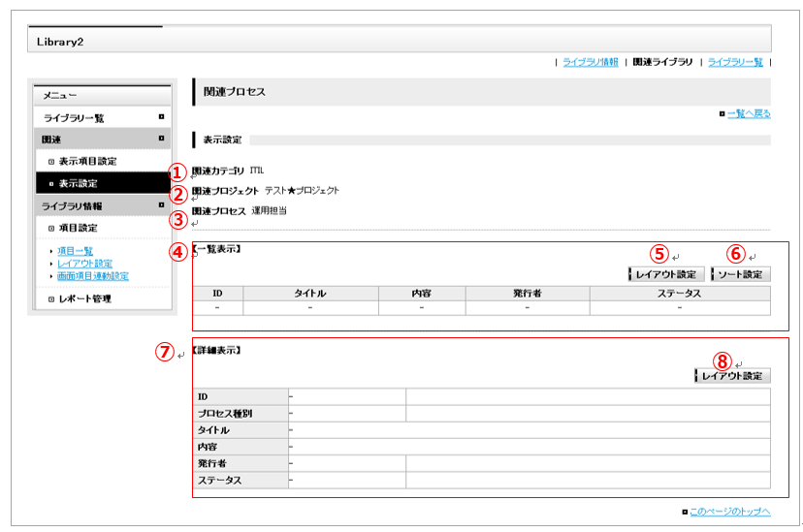Select the highlighted 表示設定 menu entry
The height and width of the screenshot is (532, 803).
click(103, 183)
